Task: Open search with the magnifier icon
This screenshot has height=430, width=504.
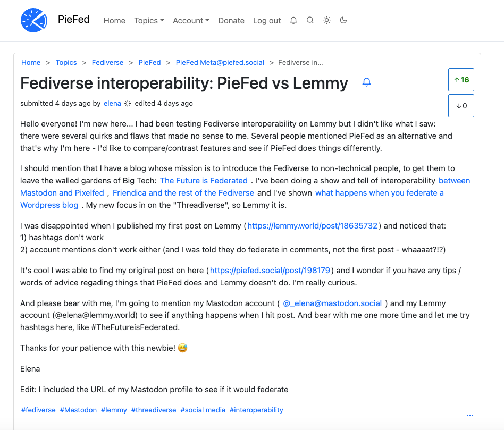Action: (310, 21)
